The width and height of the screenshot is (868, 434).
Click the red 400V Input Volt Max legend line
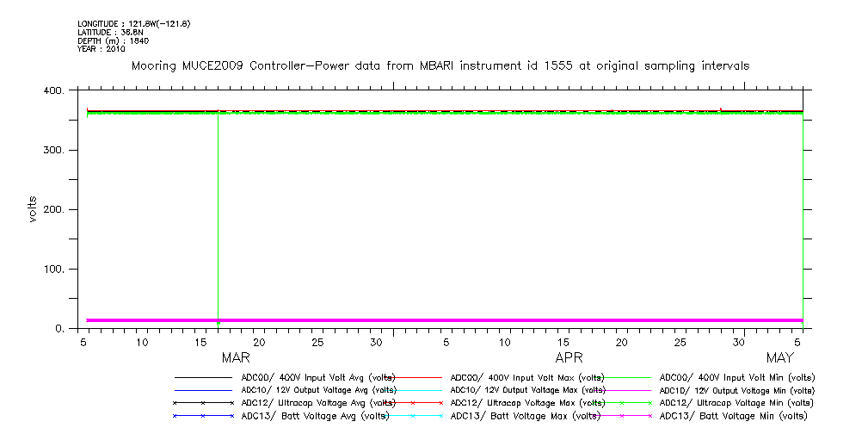pyautogui.click(x=413, y=377)
